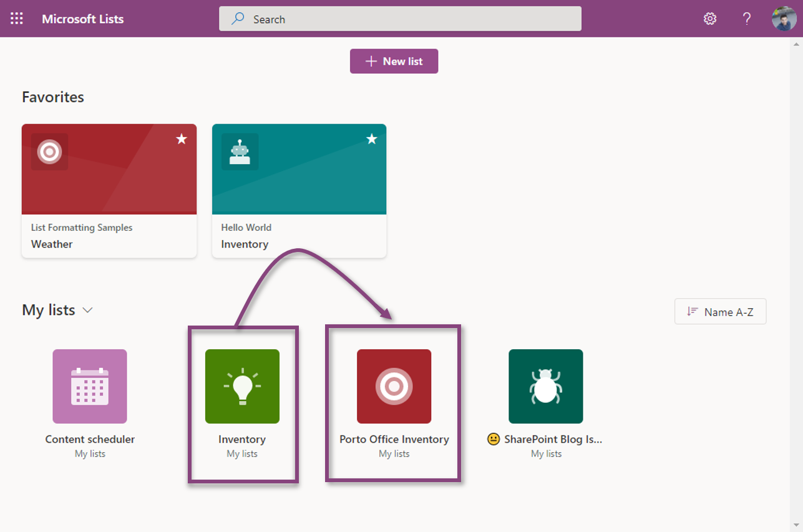Click the Microsoft Lists title link

(82, 19)
